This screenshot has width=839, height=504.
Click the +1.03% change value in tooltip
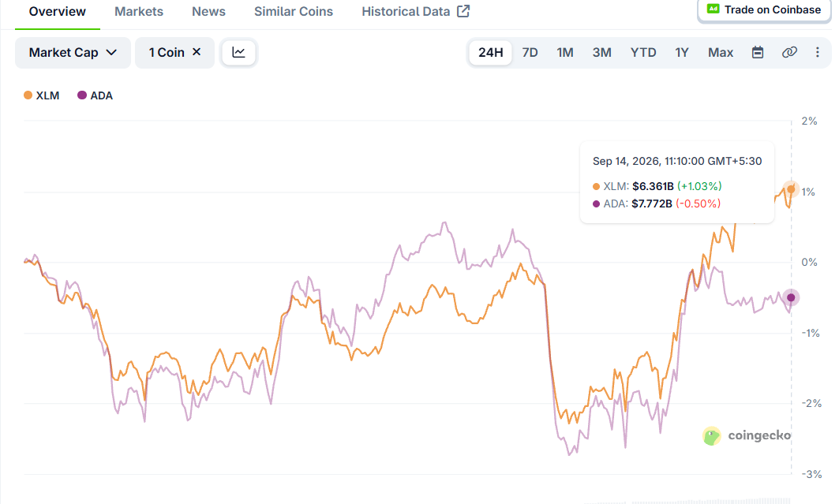click(699, 186)
